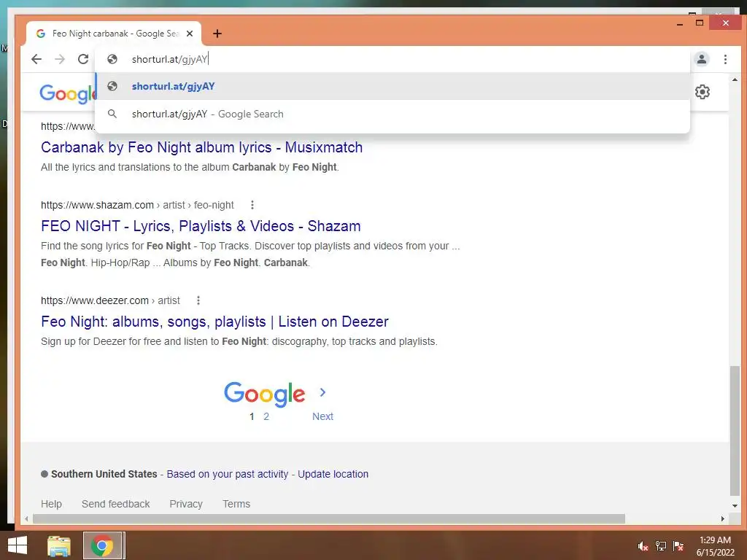
Task: Close the Chrome window
Action: click(725, 23)
